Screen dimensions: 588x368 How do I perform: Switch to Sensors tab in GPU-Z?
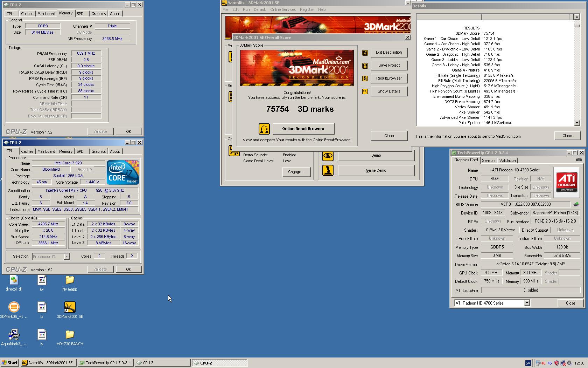click(x=489, y=161)
